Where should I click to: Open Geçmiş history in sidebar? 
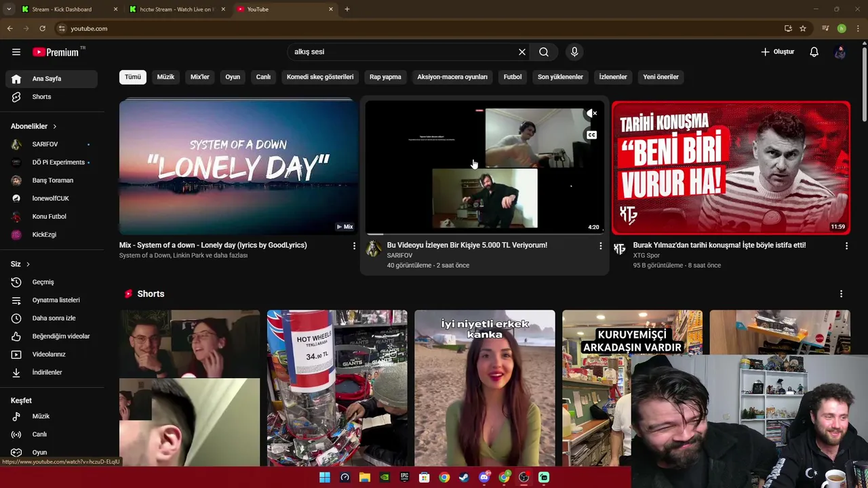[x=52, y=282]
